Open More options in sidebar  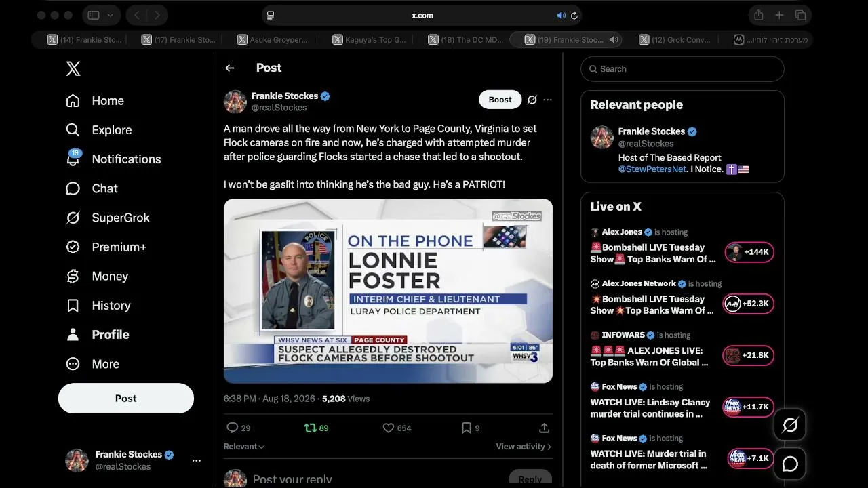(92, 364)
